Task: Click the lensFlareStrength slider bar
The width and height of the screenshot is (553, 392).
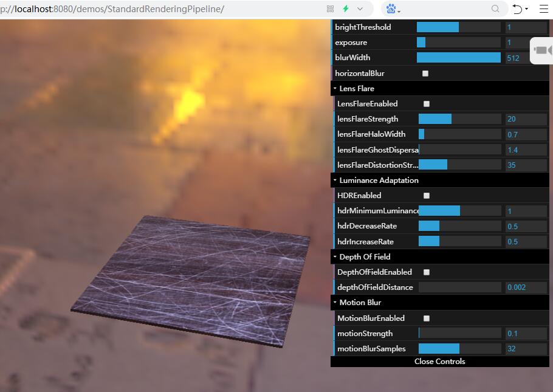Action: (x=459, y=119)
